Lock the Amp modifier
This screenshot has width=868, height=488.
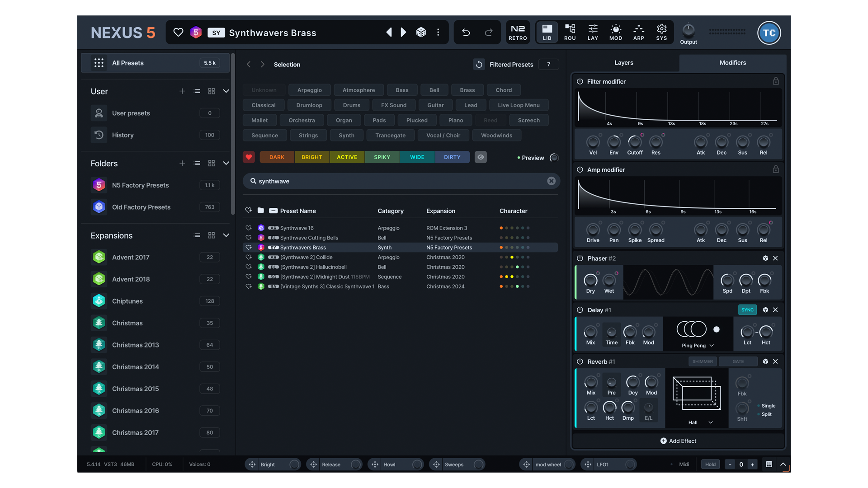coord(776,169)
